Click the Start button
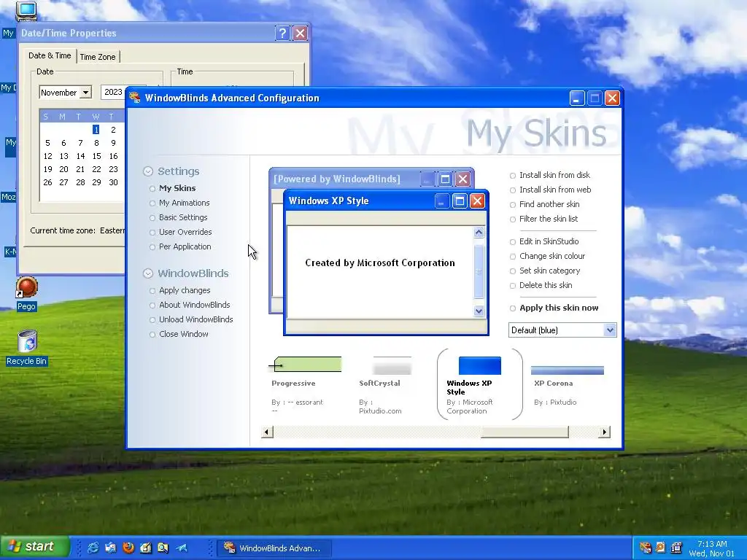 coord(34,547)
